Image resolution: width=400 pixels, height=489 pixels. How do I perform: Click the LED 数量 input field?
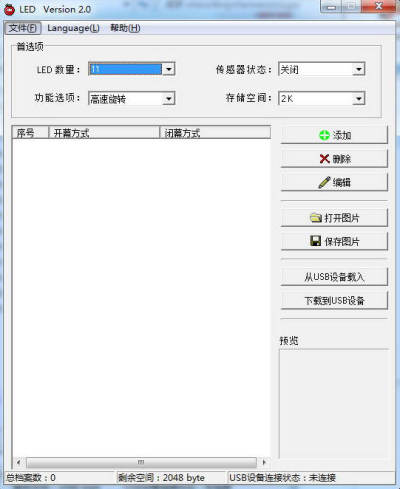point(126,69)
